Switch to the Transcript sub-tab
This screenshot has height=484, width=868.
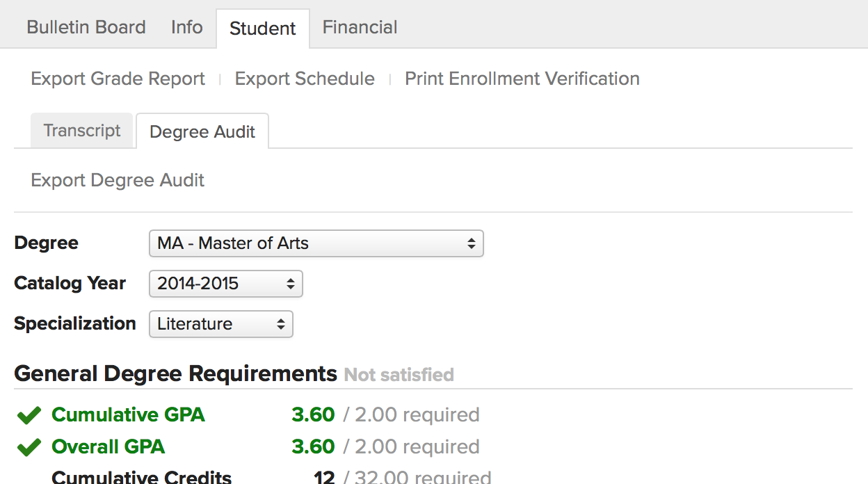(x=82, y=131)
